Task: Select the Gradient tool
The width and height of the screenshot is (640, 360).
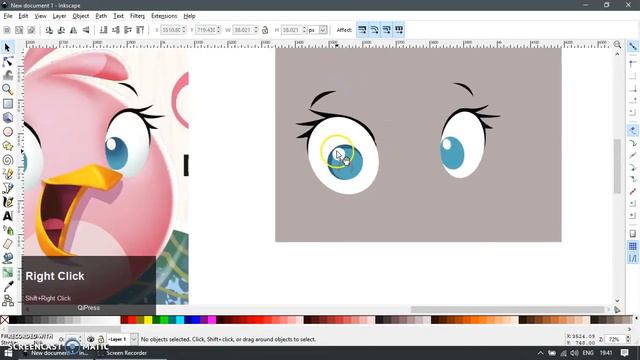Action: [x=7, y=272]
